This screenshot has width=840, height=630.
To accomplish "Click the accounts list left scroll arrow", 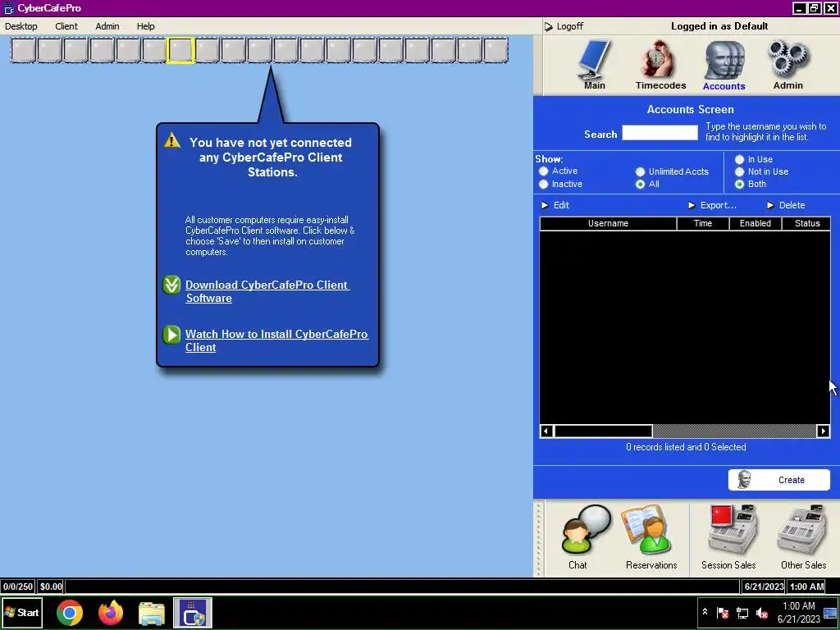I will [x=546, y=431].
